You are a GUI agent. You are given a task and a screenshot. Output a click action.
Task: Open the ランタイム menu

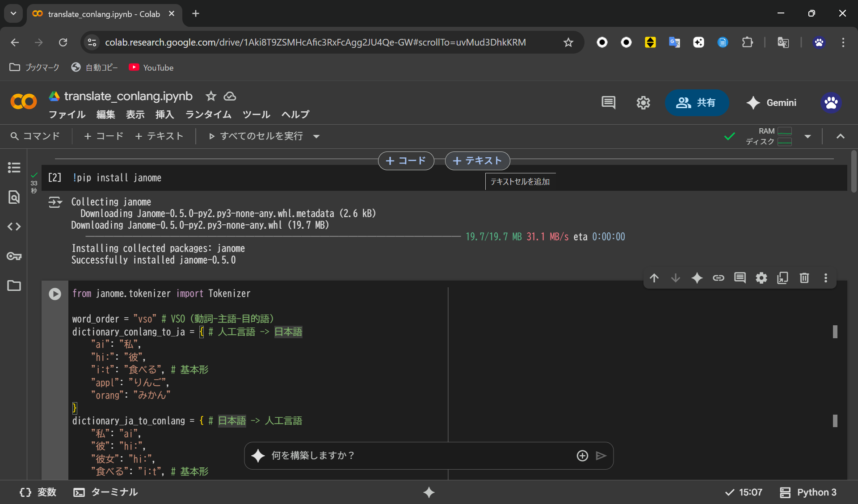click(208, 114)
